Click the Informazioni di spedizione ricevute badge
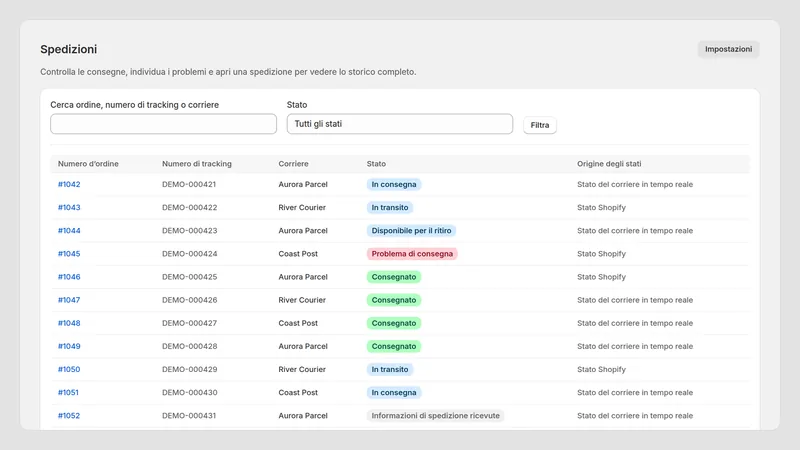Image resolution: width=800 pixels, height=450 pixels. tap(435, 415)
